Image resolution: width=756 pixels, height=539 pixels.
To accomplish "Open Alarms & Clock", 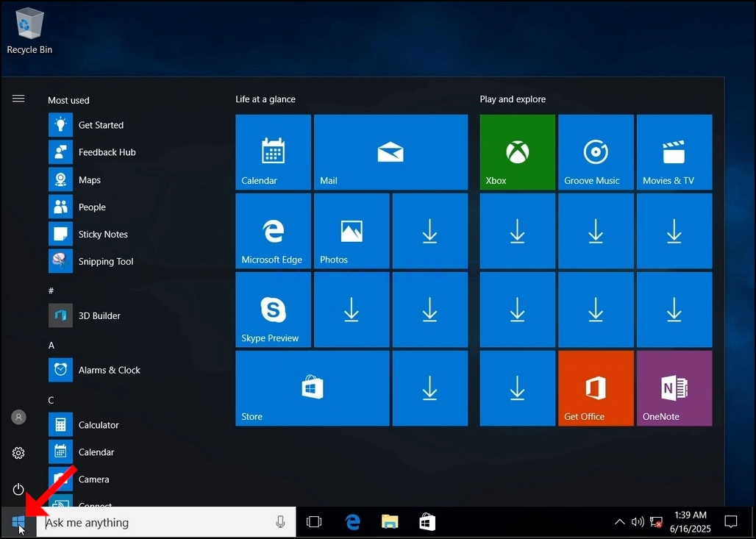I will (x=130, y=371).
